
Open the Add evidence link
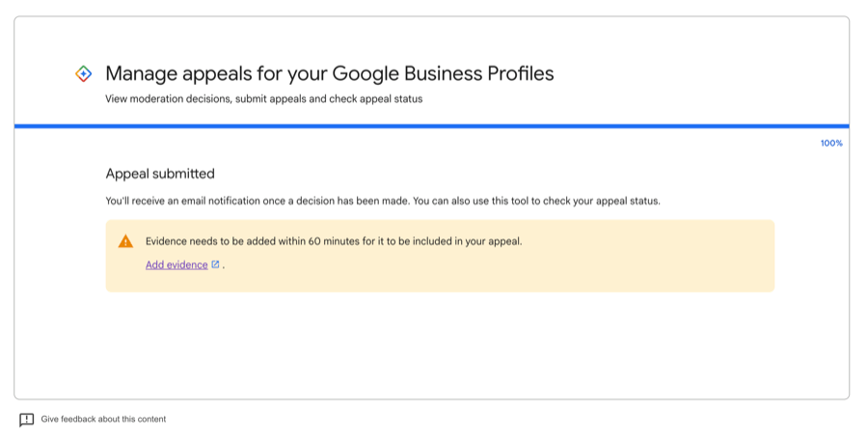coord(176,264)
